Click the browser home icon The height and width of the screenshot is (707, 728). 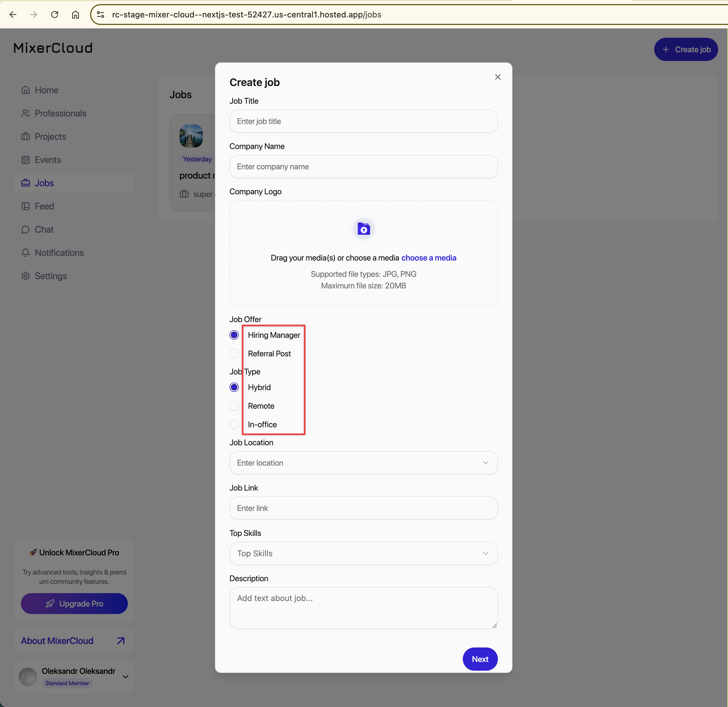pos(76,15)
